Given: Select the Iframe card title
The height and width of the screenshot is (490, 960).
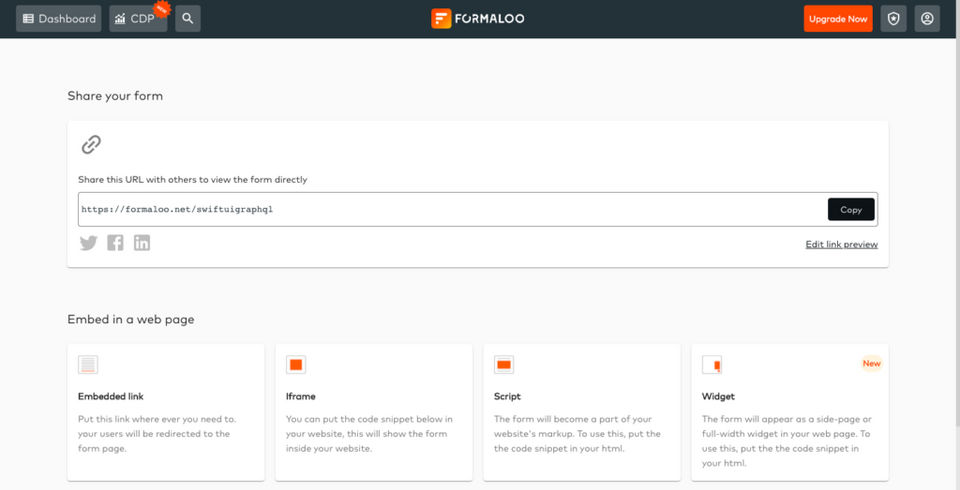Looking at the screenshot, I should (x=300, y=397).
